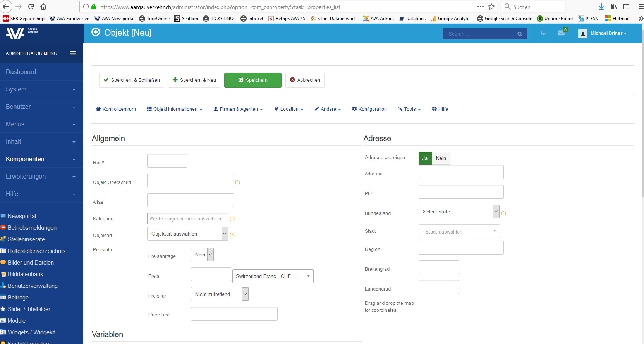This screenshot has width=644, height=344.
Task: Open the Konfiguration menu item
Action: 369,109
